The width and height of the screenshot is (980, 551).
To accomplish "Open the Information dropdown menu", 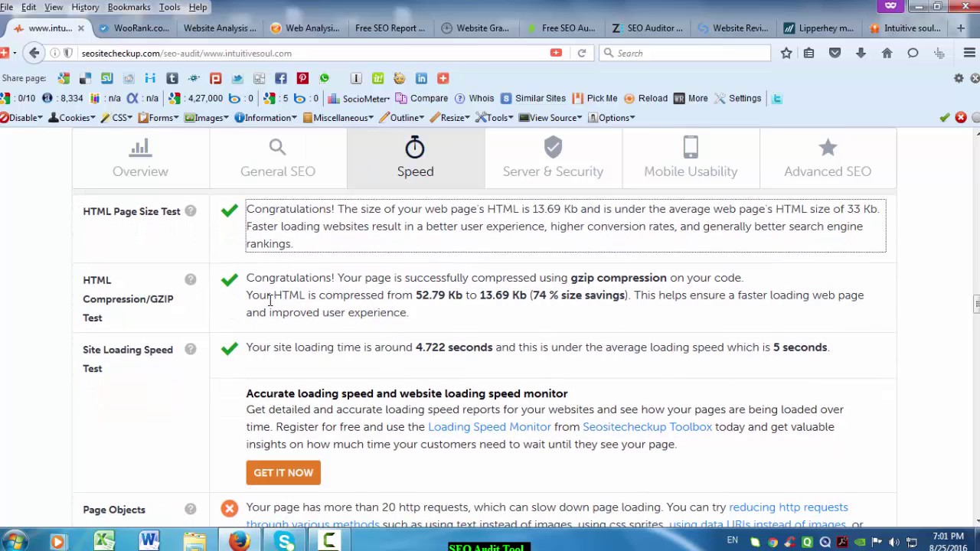I will click(266, 118).
